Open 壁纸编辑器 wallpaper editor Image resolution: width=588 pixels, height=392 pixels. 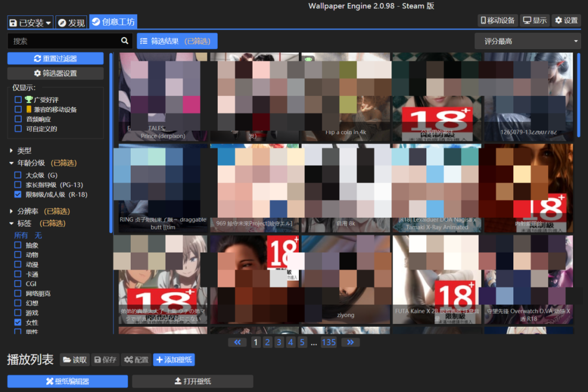pos(68,381)
